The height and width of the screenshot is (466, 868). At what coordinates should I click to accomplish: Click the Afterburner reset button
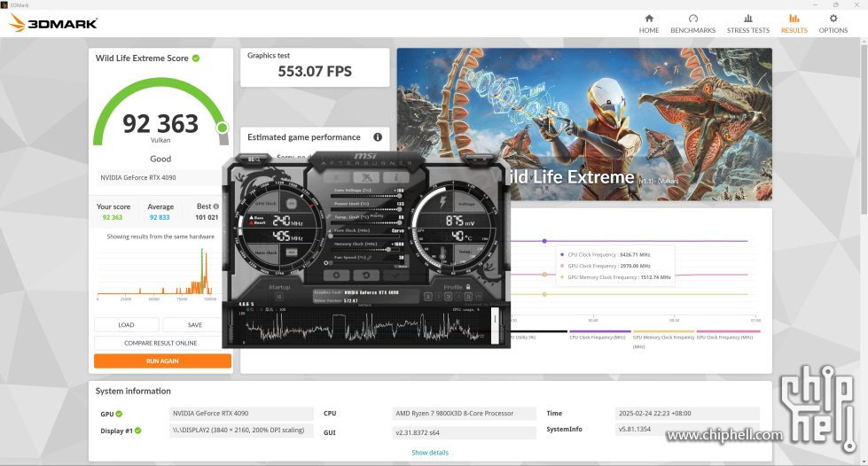click(366, 275)
